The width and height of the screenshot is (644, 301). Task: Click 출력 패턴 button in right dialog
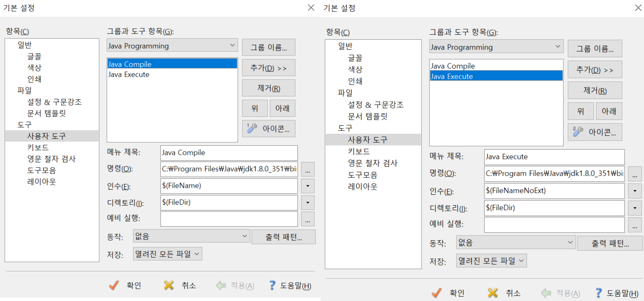point(610,243)
